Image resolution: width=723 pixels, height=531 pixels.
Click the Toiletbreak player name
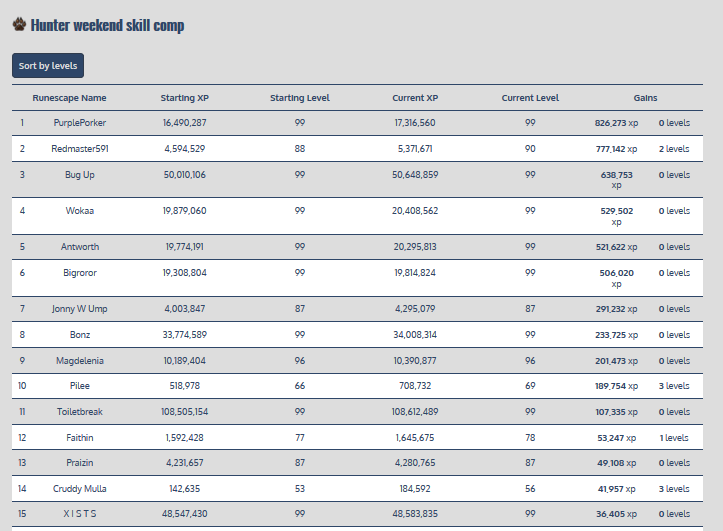80,412
